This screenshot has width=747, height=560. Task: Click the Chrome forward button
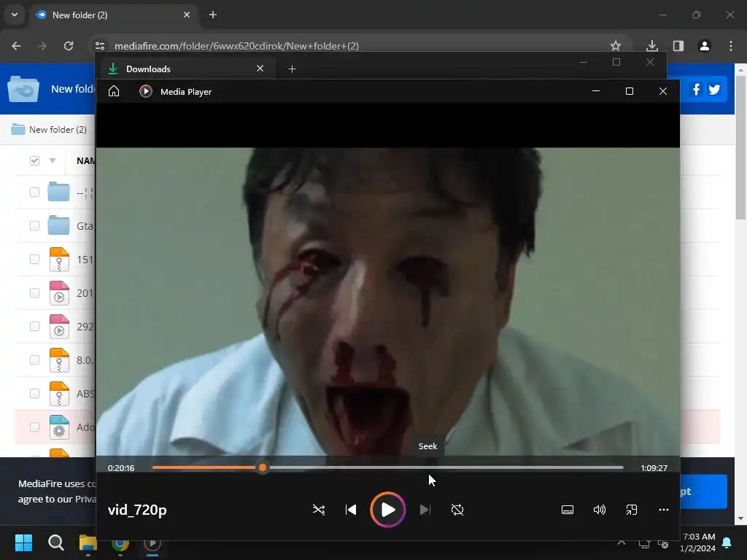tap(42, 46)
